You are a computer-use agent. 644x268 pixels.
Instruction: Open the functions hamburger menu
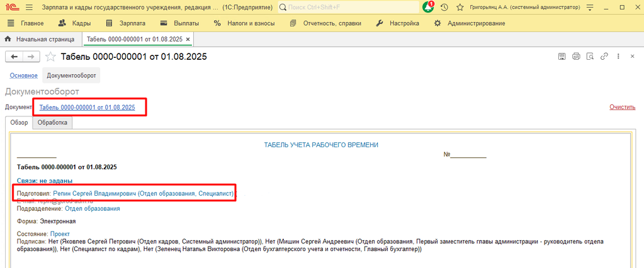point(29,7)
